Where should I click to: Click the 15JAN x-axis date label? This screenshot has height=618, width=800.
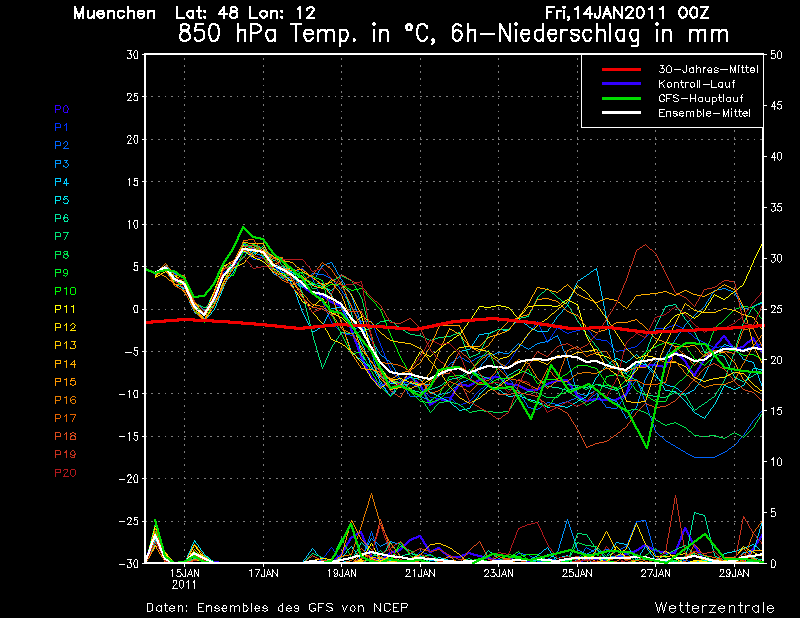(185, 574)
